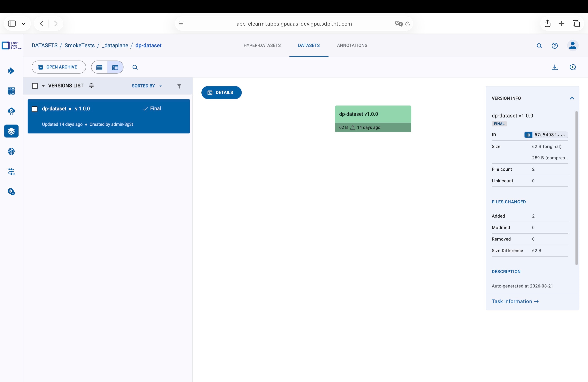Open the first sidebar icon with right-pointing arrow
Viewport: 588px width, 382px height.
11,71
